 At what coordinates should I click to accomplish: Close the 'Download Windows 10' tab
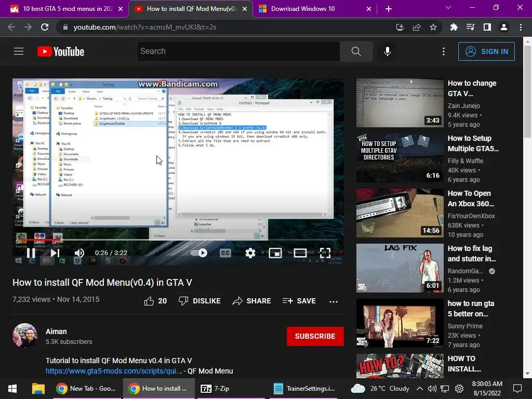tap(369, 9)
